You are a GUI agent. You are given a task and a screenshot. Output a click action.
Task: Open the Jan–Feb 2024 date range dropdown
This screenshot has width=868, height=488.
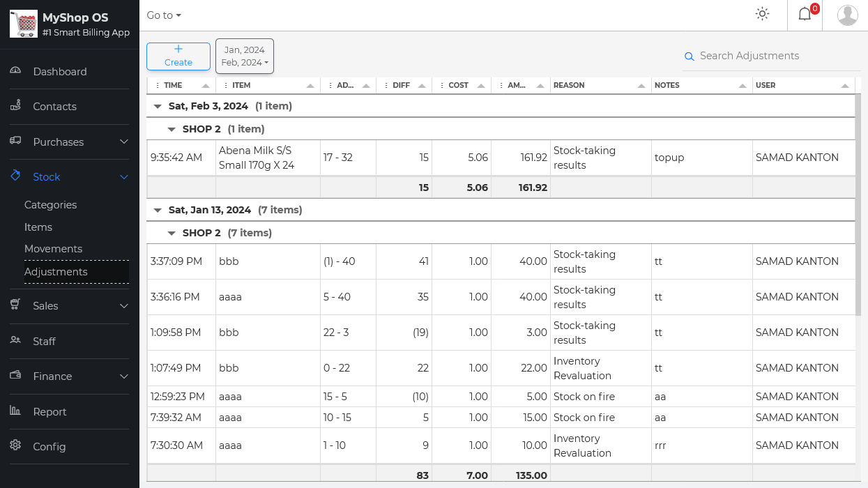[244, 56]
